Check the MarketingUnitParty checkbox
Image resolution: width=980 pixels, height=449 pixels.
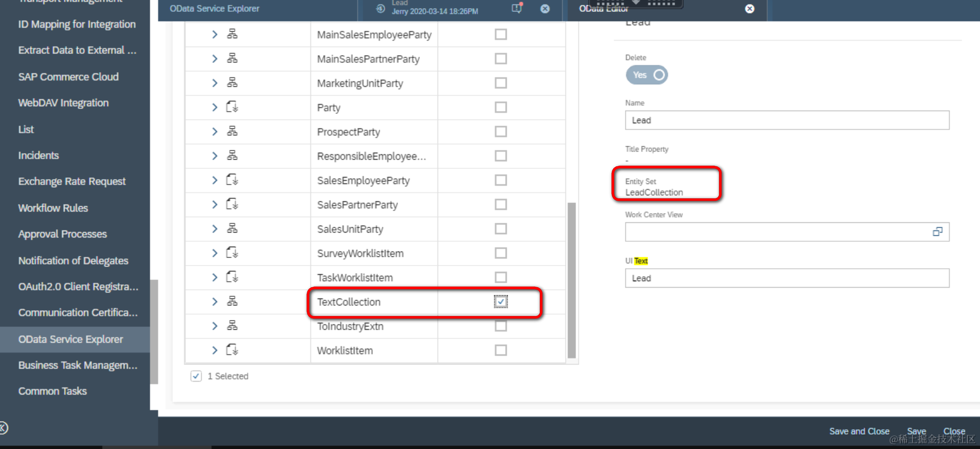pos(501,83)
